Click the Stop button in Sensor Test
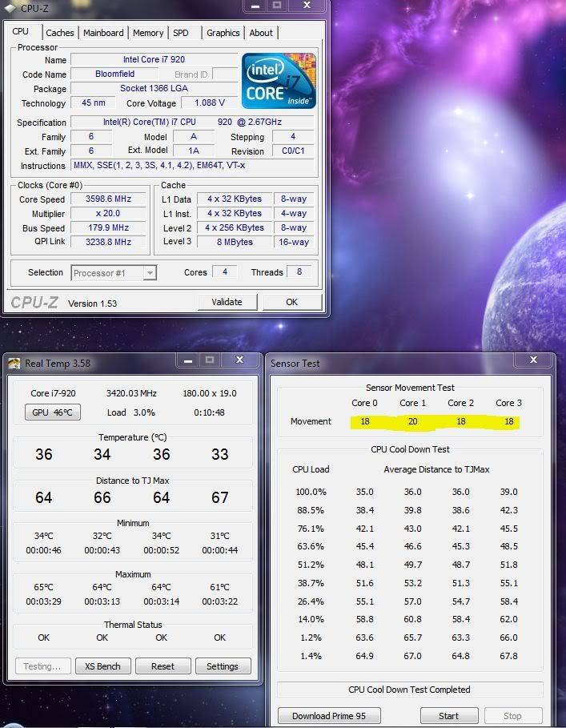The image size is (566, 728). (x=512, y=716)
